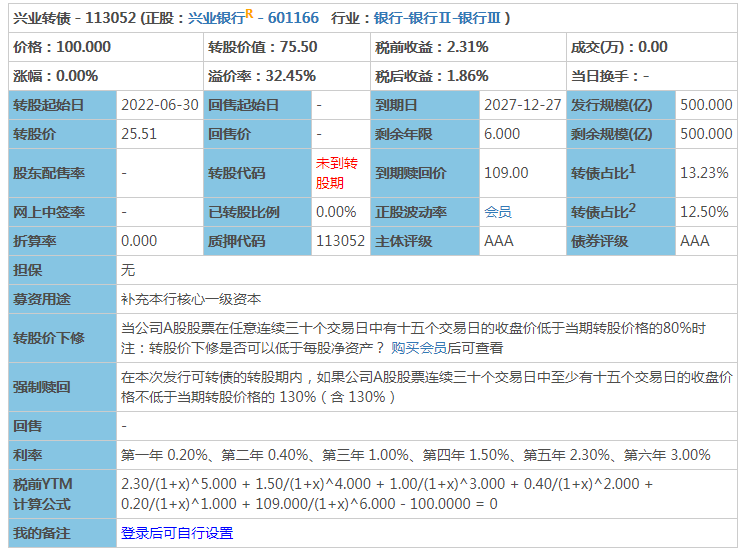Open the 银行-银行II-银行III industry link
Image resolution: width=749 pixels, height=556 pixels.
point(437,18)
